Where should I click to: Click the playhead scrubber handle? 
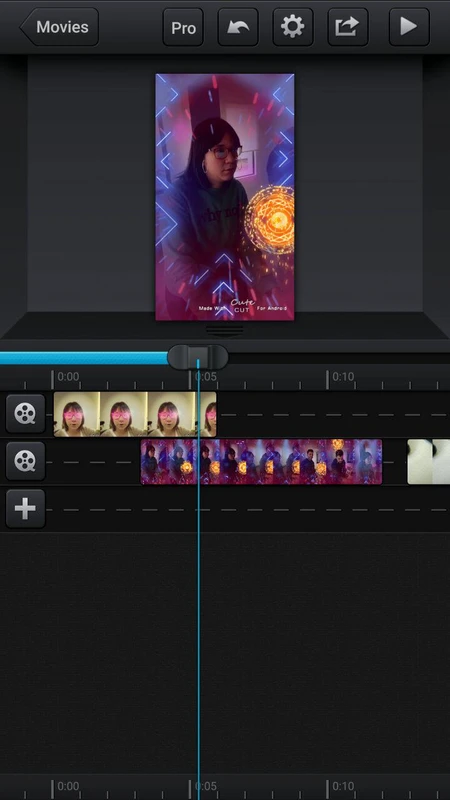198,357
